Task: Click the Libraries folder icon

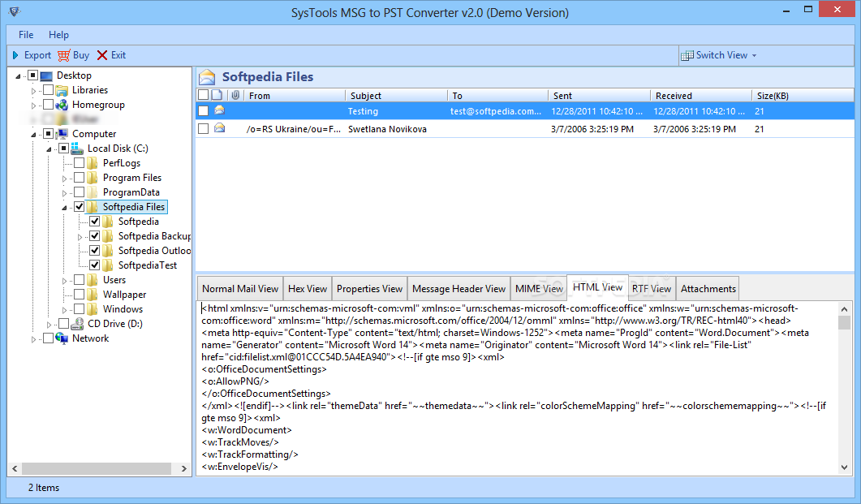Action: coord(62,90)
